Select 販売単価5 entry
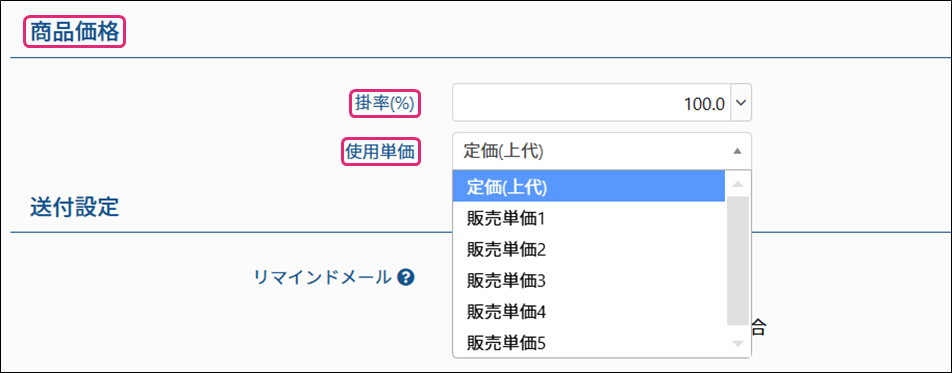Image resolution: width=952 pixels, height=373 pixels. pos(589,343)
